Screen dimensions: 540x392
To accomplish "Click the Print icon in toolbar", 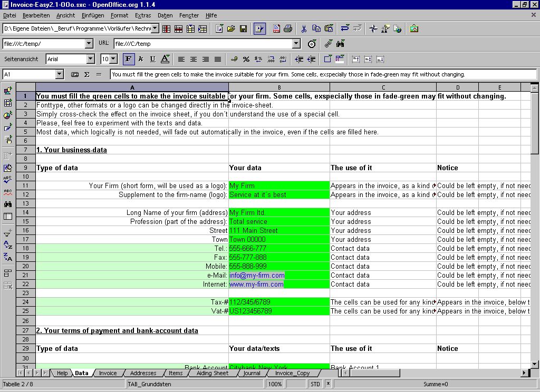I will (288, 28).
